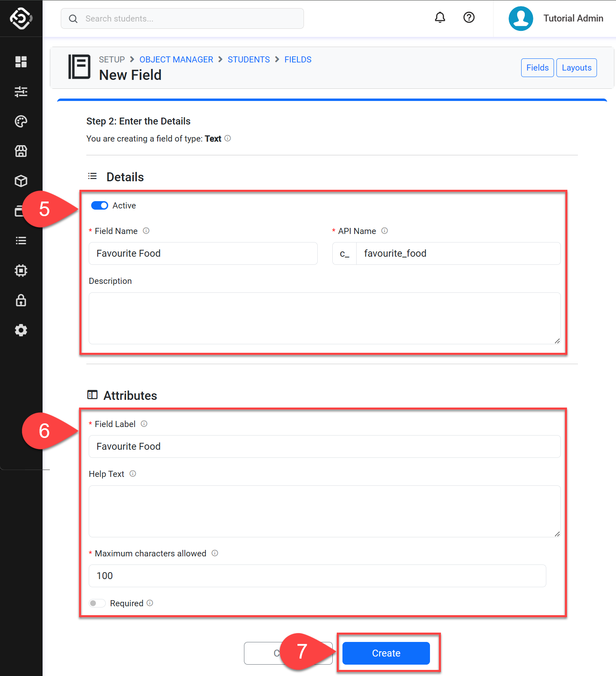This screenshot has height=676, width=616.
Task: Click the sliders tune icon in sidebar
Action: point(21,92)
